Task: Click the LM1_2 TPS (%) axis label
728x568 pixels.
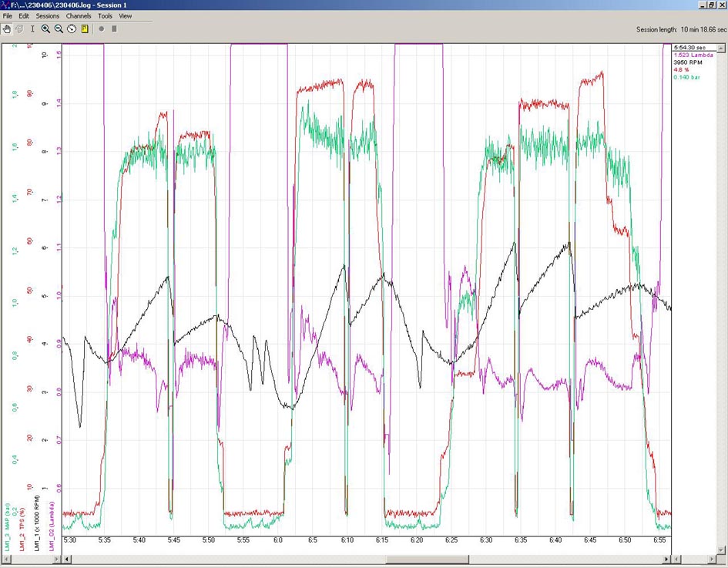Action: [x=22, y=529]
